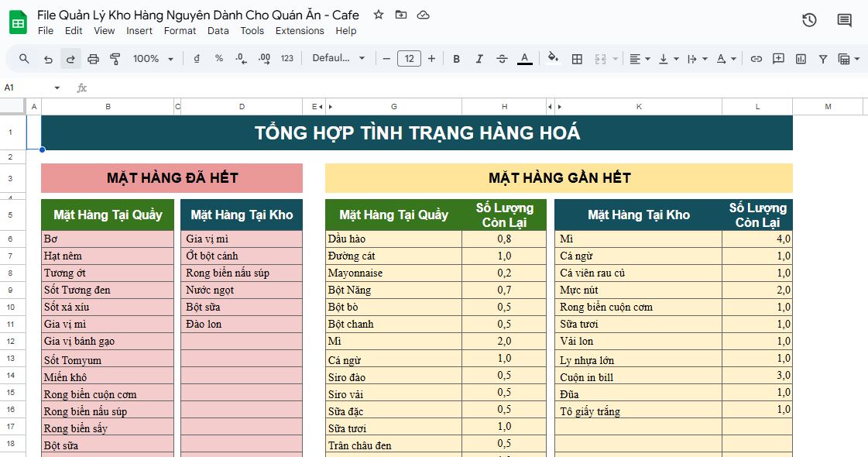868x457 pixels.
Task: Toggle strikethrough formatting
Action: pos(502,59)
